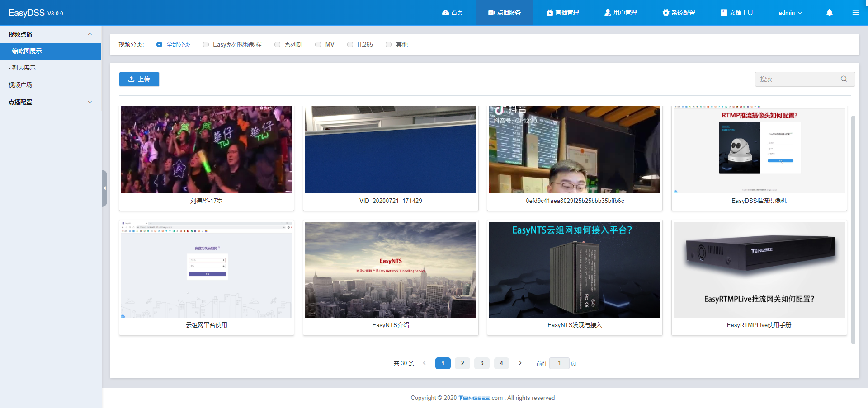Go to page 4
Image resolution: width=868 pixels, height=408 pixels.
tap(501, 363)
